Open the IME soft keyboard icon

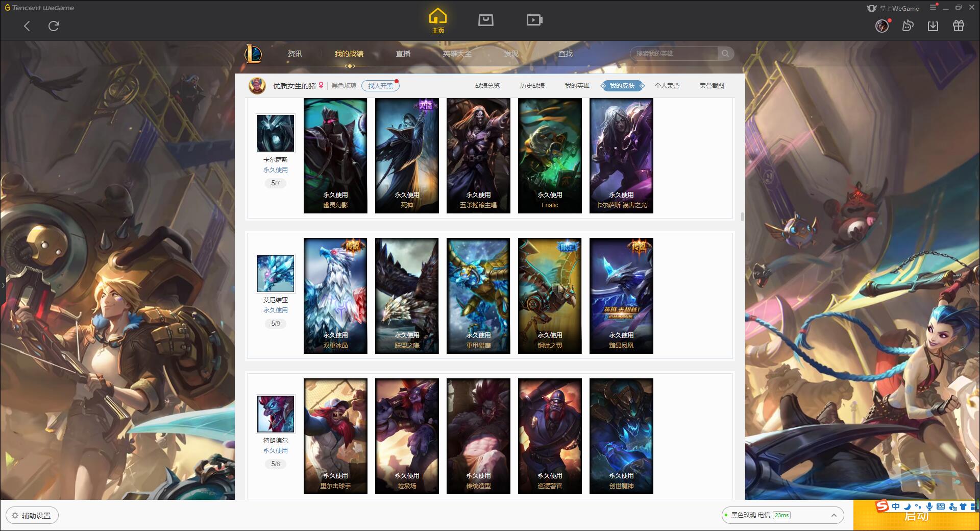[940, 506]
